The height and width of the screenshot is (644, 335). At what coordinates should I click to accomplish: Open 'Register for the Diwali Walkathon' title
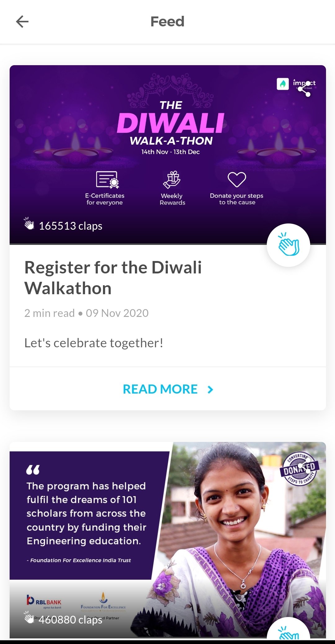point(113,278)
